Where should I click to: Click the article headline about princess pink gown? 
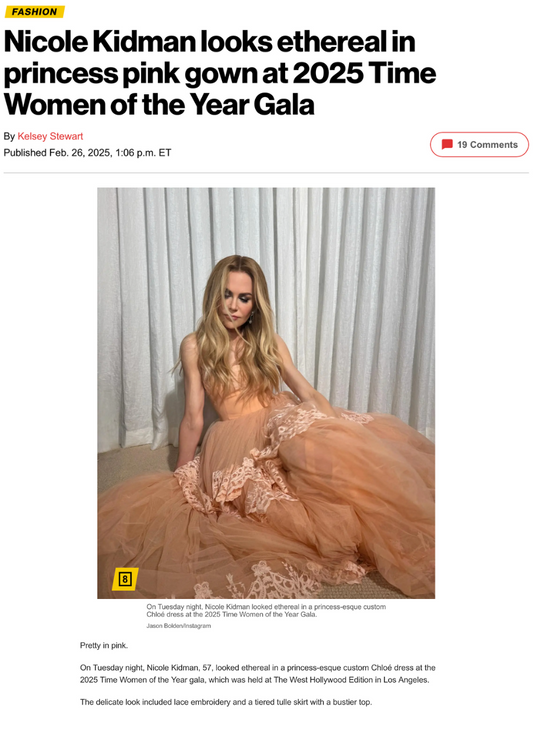coord(220,73)
